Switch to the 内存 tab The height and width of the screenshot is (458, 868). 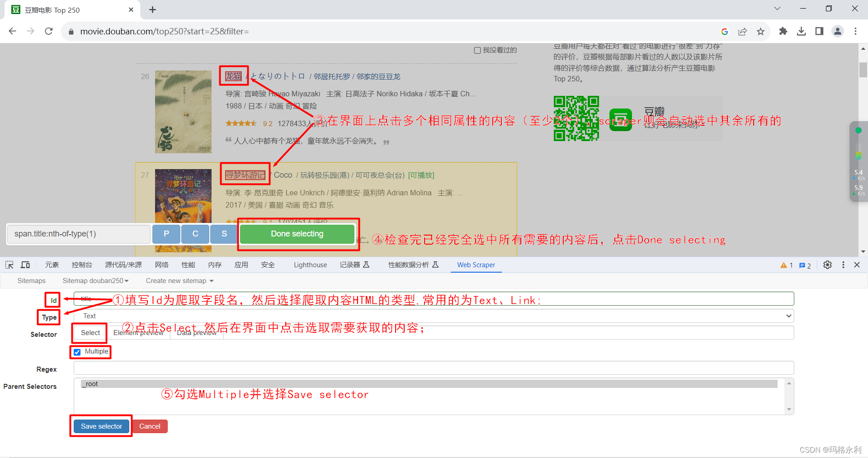coord(215,265)
